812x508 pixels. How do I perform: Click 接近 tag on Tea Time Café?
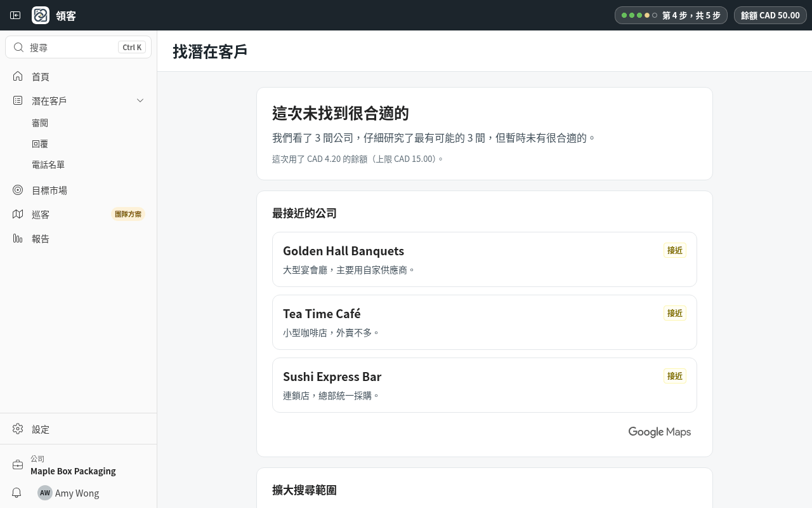tap(675, 313)
